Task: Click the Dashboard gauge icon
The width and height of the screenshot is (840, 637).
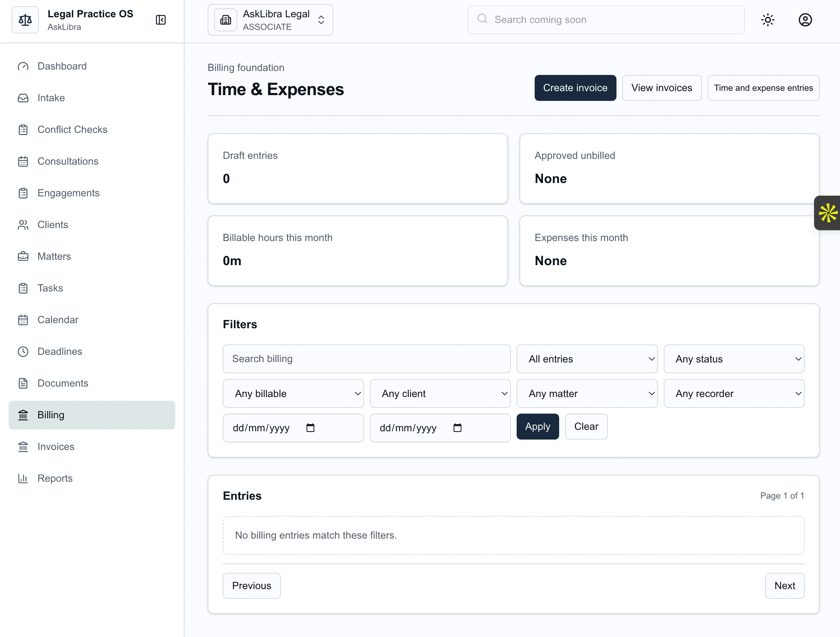Action: coord(23,66)
